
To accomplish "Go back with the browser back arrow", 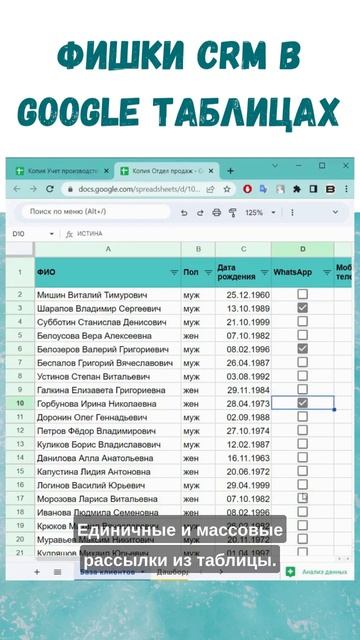I will tap(17, 189).
